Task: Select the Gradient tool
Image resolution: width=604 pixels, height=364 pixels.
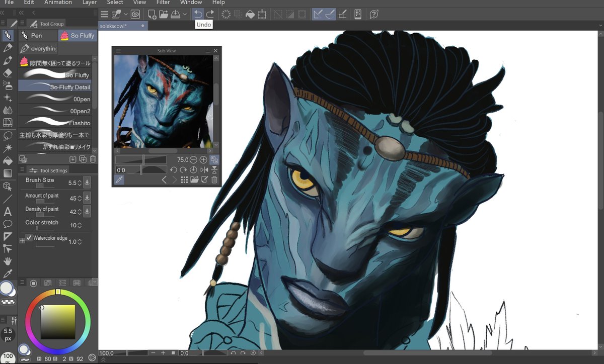Action: click(8, 173)
